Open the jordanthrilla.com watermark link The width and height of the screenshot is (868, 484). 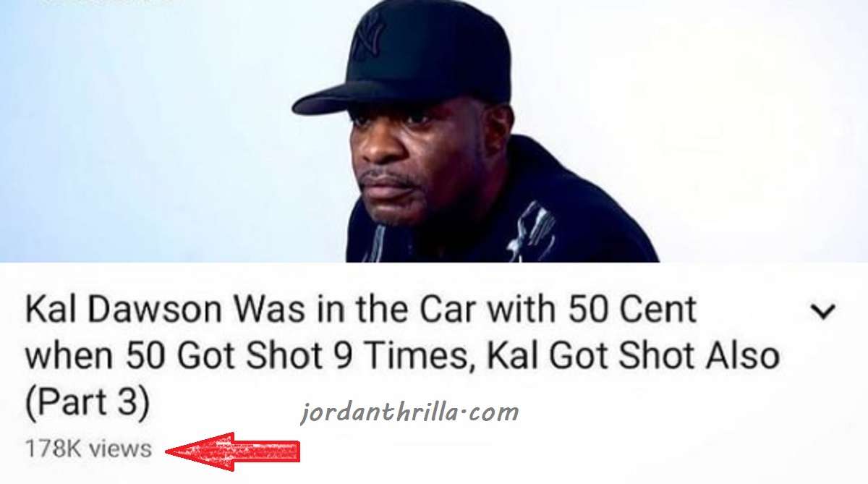tap(409, 412)
